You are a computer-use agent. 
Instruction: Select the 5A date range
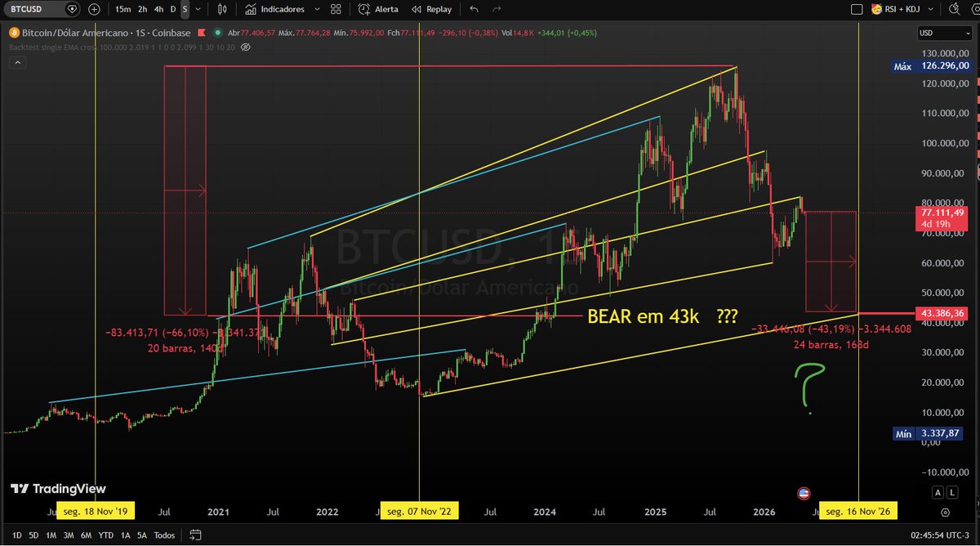coord(141,535)
